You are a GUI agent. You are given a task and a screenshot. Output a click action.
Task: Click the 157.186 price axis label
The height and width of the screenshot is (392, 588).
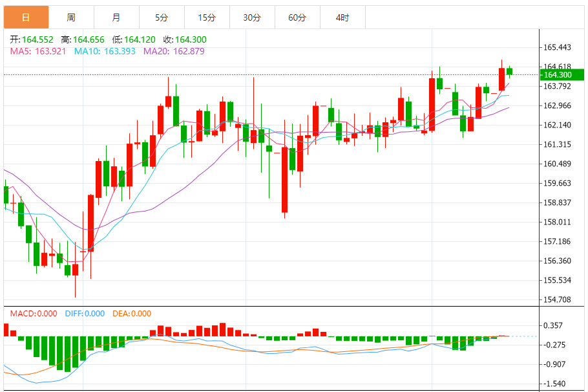point(557,241)
